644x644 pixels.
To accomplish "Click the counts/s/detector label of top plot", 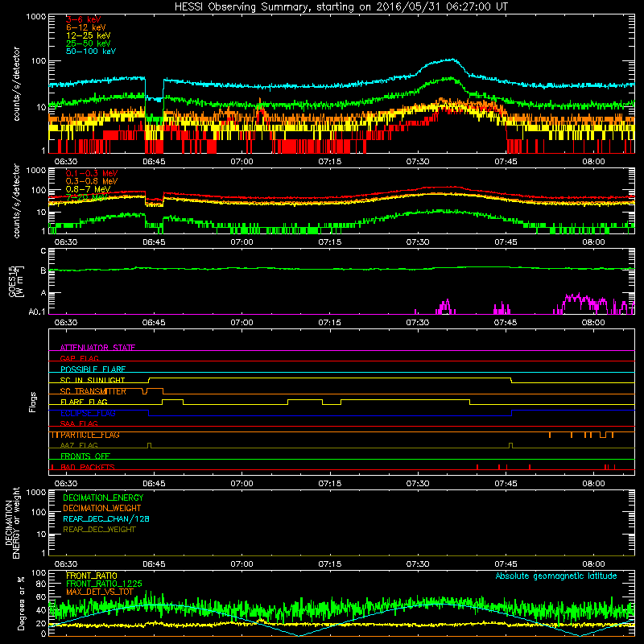I will tap(16, 84).
